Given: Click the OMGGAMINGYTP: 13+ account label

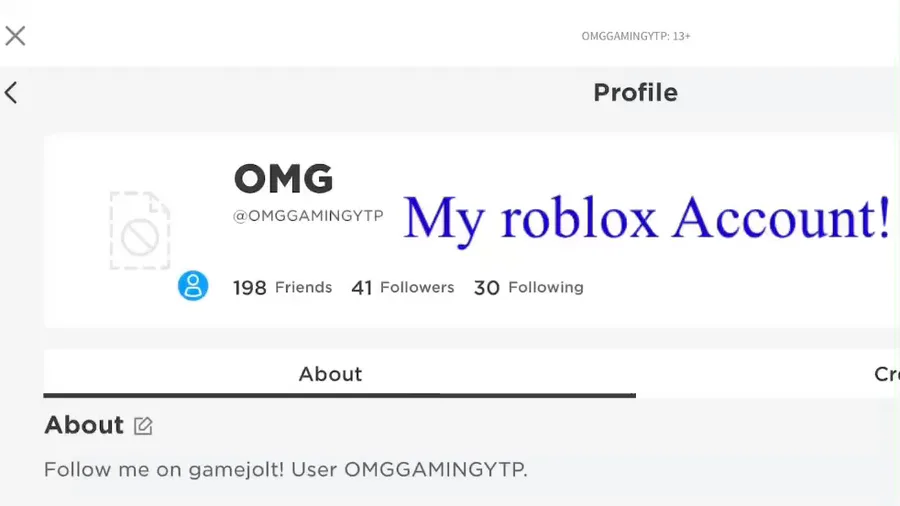Looking at the screenshot, I should [636, 37].
